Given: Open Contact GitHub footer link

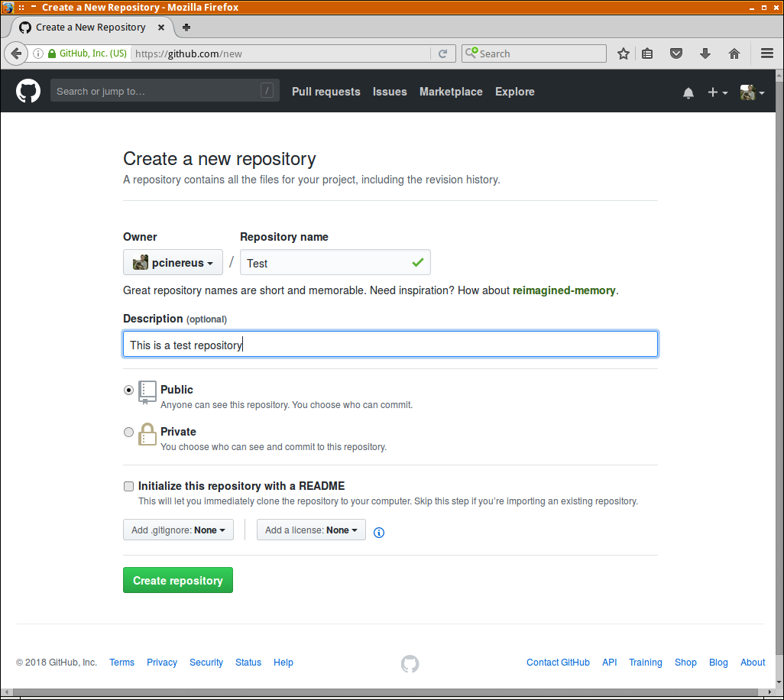Looking at the screenshot, I should click(558, 663).
